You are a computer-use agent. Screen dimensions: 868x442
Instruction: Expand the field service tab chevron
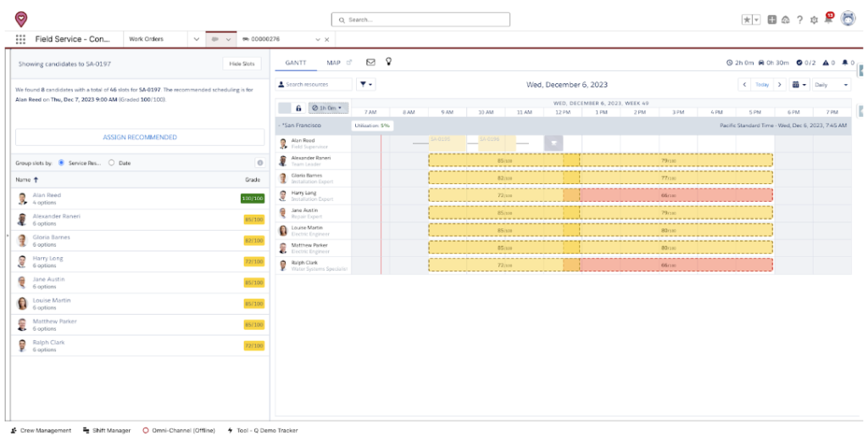click(228, 40)
